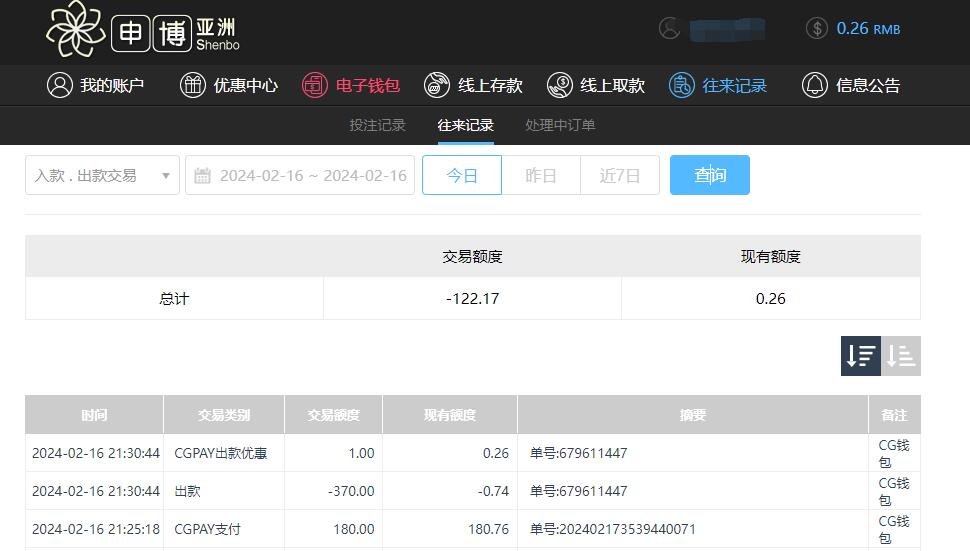Viewport: 970px width, 551px height.
Task: Switch to 处理中订单 tab
Action: coord(560,126)
